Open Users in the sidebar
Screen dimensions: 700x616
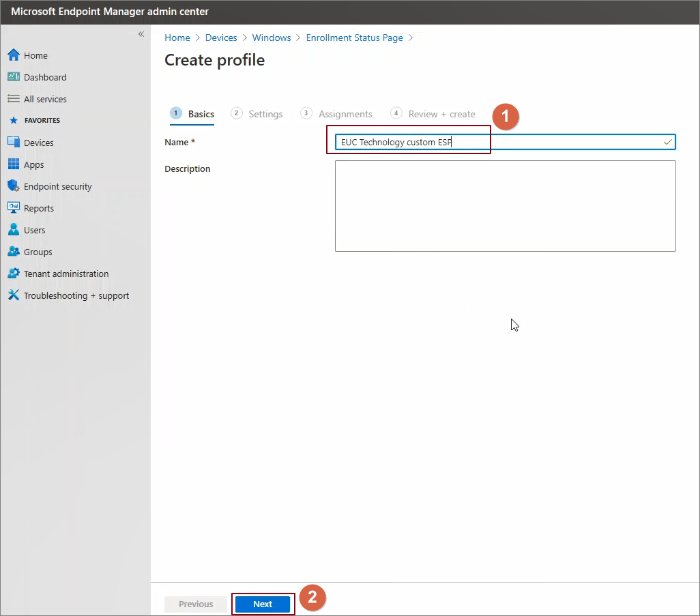coord(34,231)
